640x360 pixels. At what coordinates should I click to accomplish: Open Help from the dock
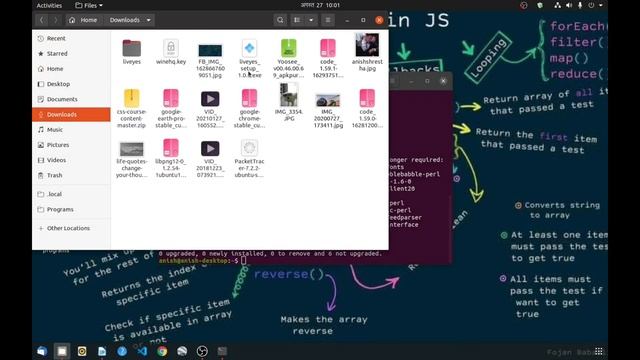click(x=122, y=351)
